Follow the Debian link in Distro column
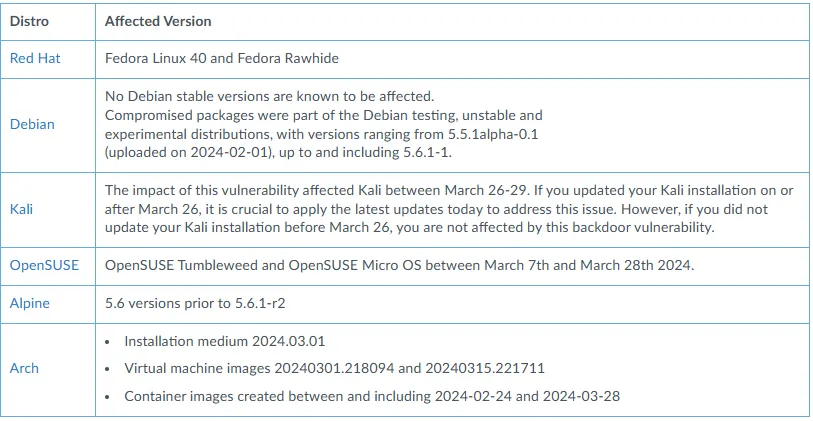The width and height of the screenshot is (813, 421). [x=32, y=124]
